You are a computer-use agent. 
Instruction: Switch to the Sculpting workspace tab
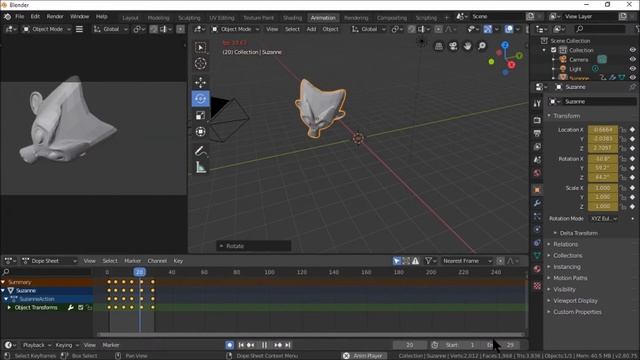[189, 18]
